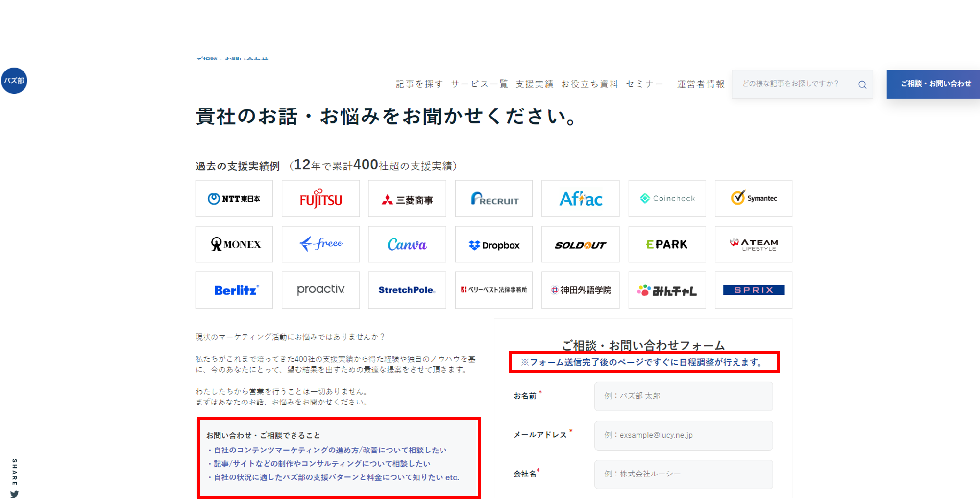Viewport: 980px width, 499px height.
Task: Click the 三菱商事 logo card
Action: pos(407,198)
